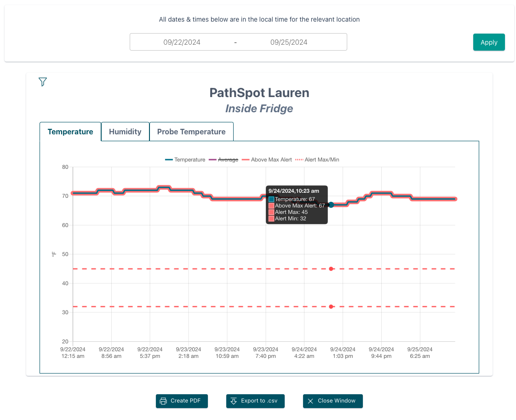Click the Alert Max 45 marker dot
Image resolution: width=516 pixels, height=420 pixels.
(331, 269)
